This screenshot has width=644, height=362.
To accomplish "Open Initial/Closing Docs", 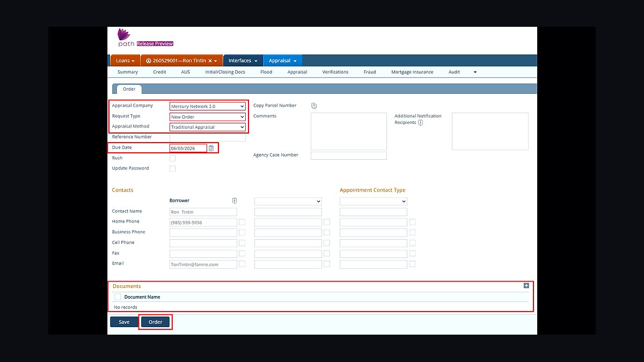I will point(225,72).
